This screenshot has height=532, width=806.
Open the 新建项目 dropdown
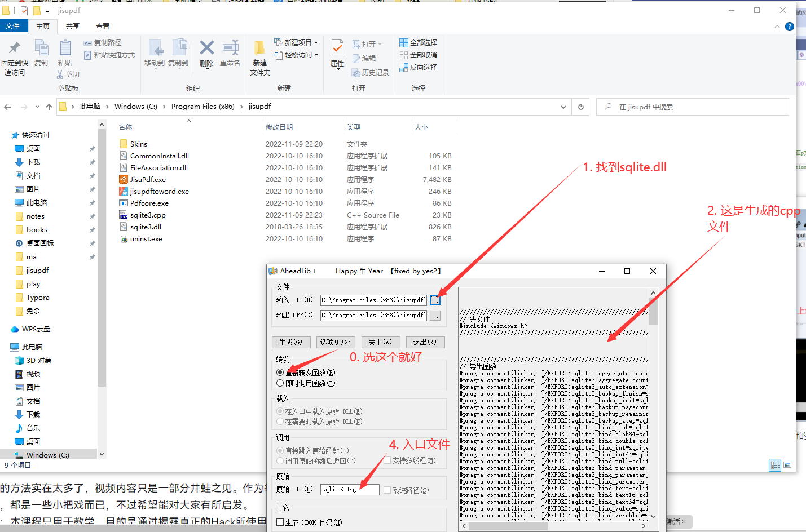tap(297, 43)
